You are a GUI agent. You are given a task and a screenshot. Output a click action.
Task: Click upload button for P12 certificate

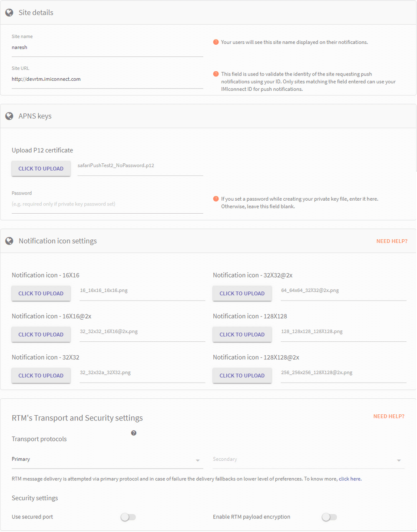point(41,169)
